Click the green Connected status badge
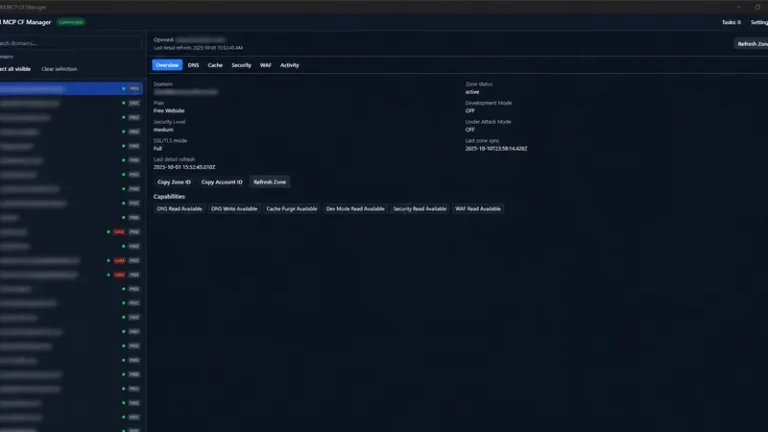 (71, 22)
